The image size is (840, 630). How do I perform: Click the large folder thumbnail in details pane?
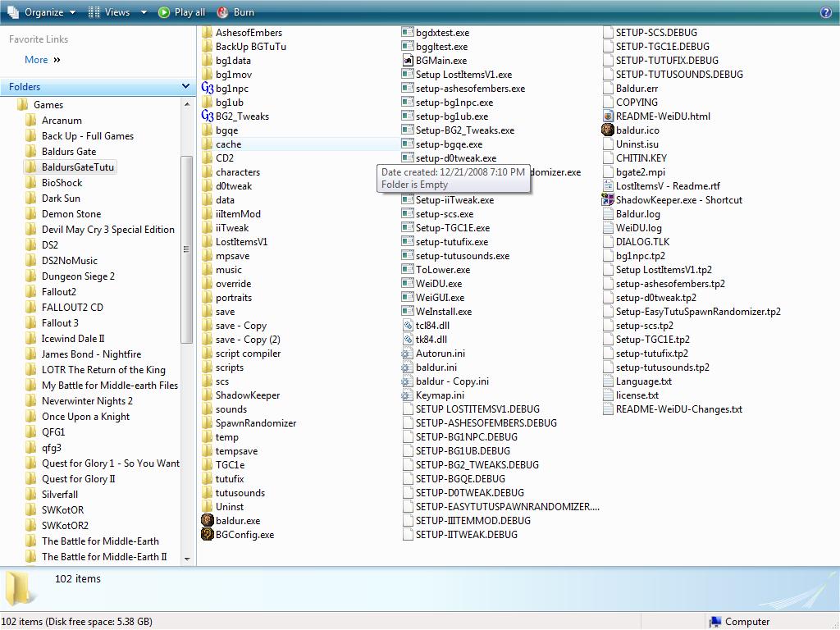click(20, 587)
